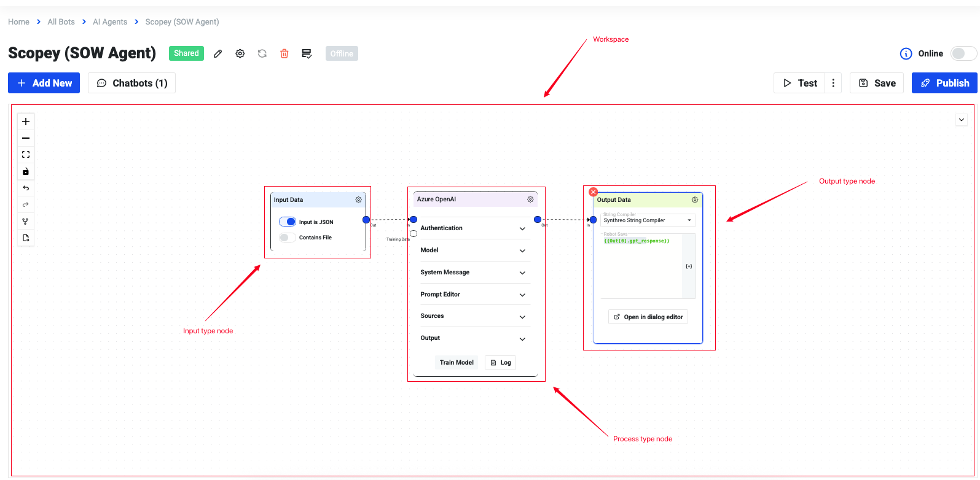Viewport: 980px width, 480px height.
Task: Click Scopey (SOW Agent) breadcrumb
Action: [182, 21]
